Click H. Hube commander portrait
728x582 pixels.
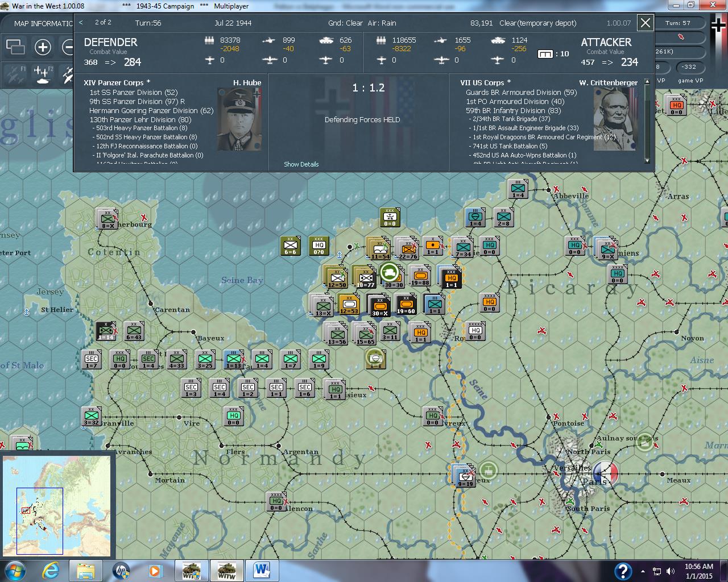click(x=239, y=119)
